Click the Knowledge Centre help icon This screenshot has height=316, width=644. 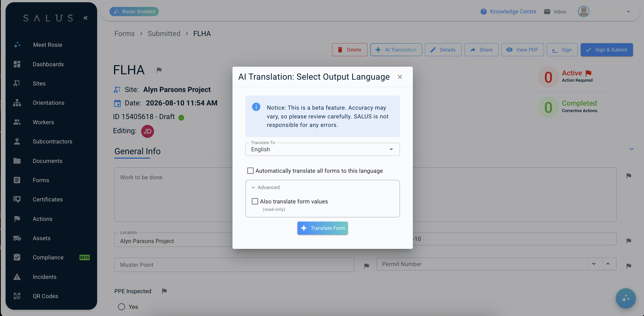pos(484,11)
